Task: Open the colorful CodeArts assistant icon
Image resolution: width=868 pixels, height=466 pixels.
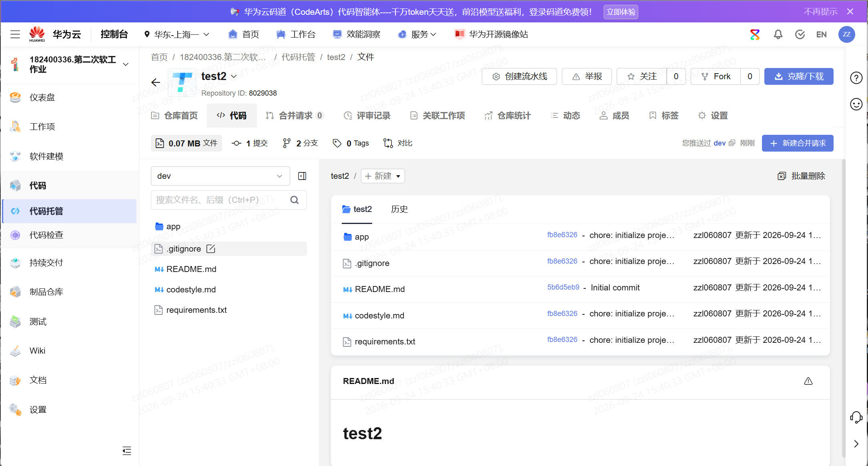Action: (755, 34)
